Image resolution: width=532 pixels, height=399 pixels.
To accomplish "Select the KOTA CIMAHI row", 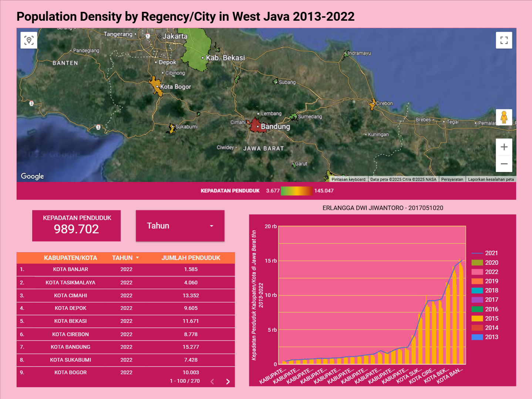I will (126, 295).
